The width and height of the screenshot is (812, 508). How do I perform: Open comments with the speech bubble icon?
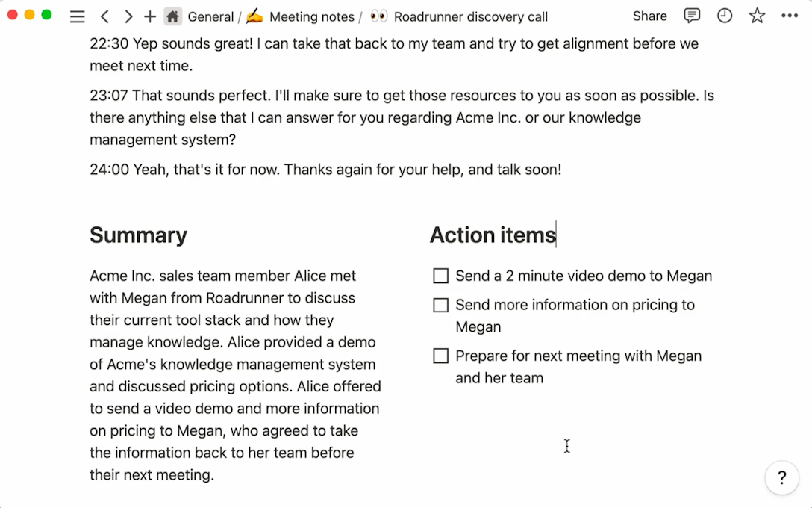pyautogui.click(x=691, y=16)
